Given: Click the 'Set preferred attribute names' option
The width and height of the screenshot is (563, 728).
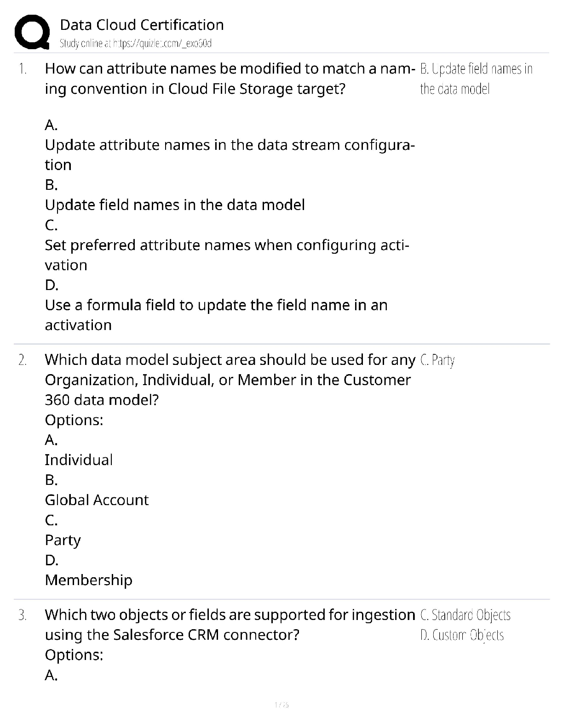Looking at the screenshot, I should pos(227,245).
